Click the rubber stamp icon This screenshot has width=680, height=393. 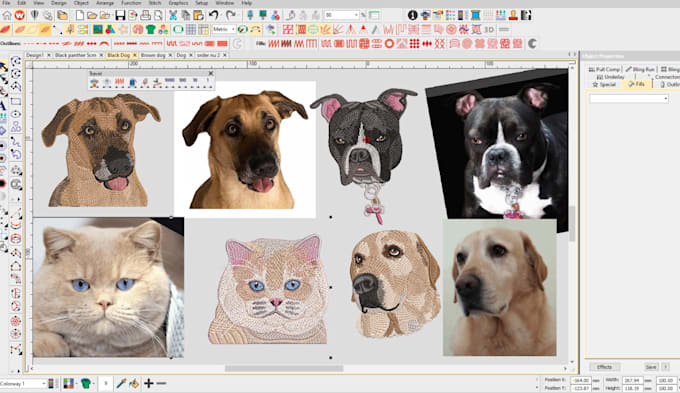click(x=513, y=16)
